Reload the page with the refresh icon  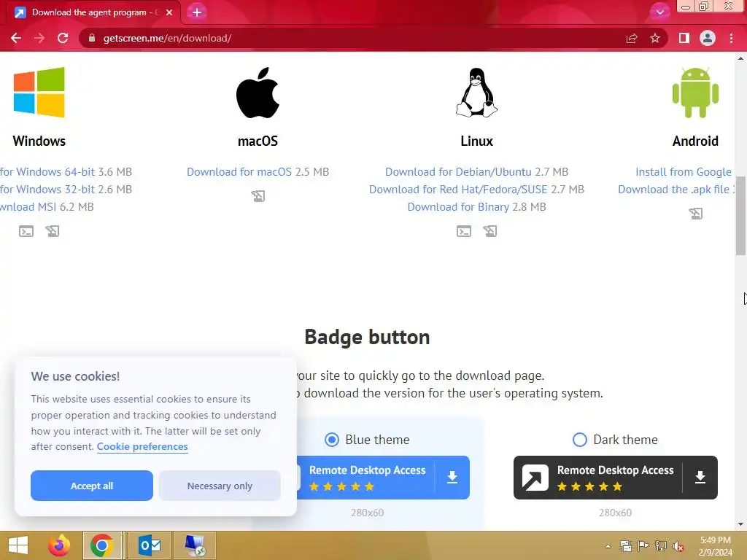tap(63, 38)
